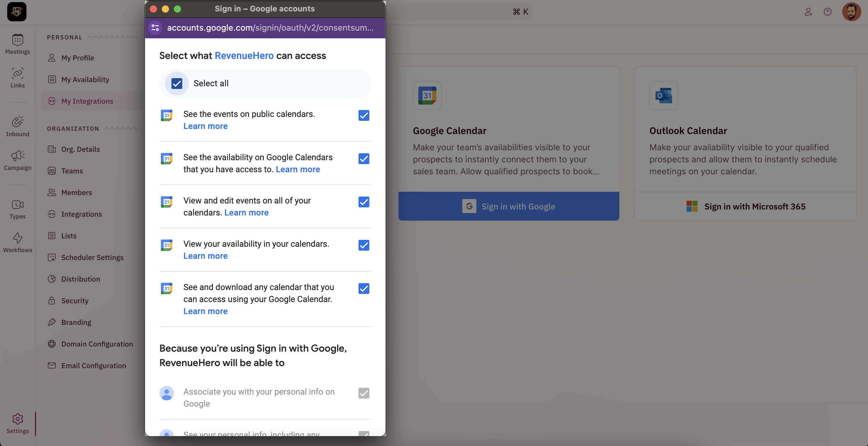Click Associate you with personal info checkbox
This screenshot has height=446, width=868.
tap(364, 393)
